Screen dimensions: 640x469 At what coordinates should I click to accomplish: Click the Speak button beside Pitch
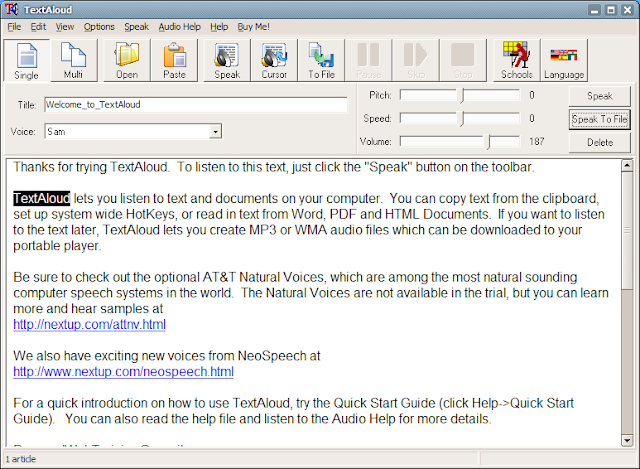click(600, 96)
